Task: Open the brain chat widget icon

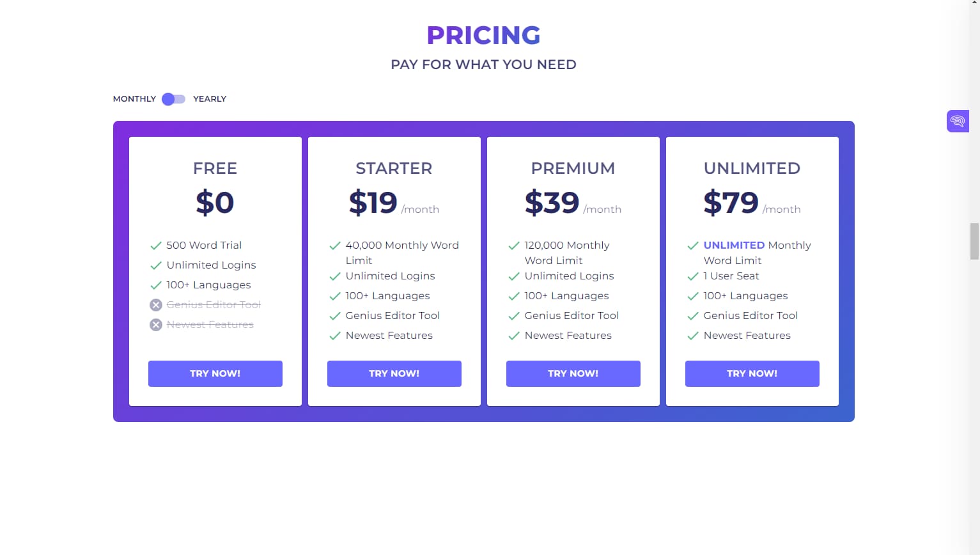Action: click(957, 121)
